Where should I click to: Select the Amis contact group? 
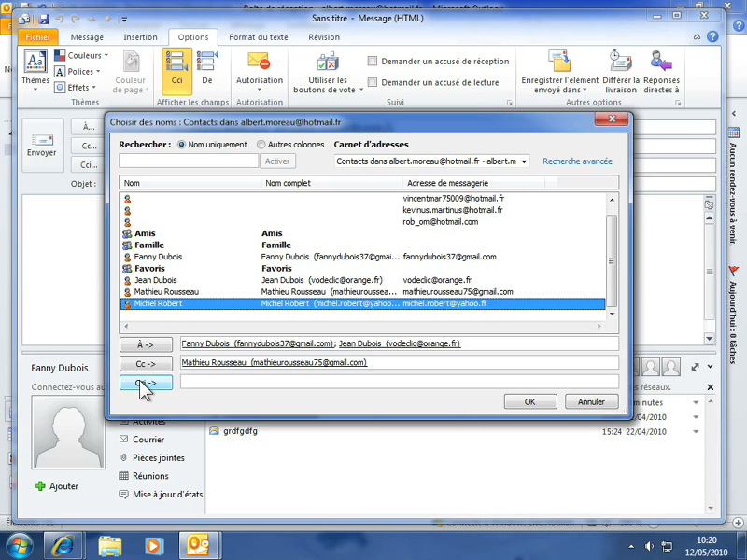[x=362, y=233]
